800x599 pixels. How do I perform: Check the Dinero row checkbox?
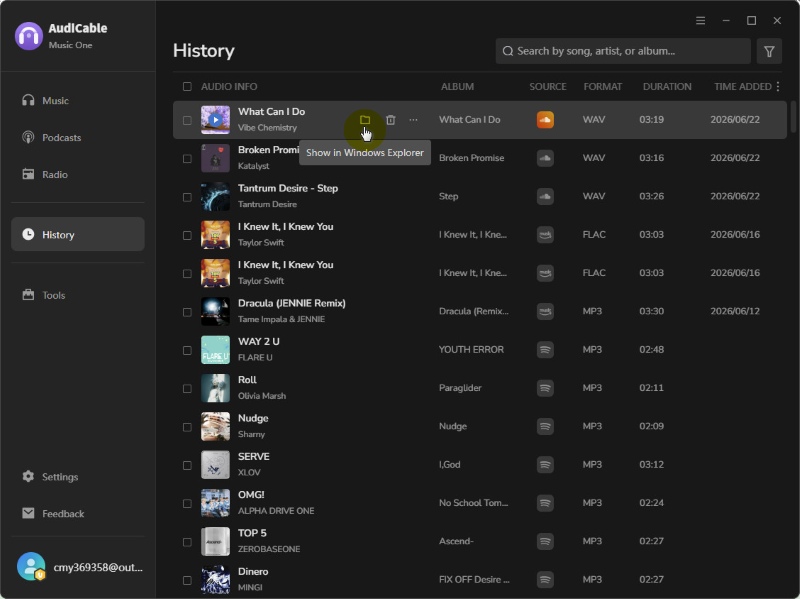(187, 580)
